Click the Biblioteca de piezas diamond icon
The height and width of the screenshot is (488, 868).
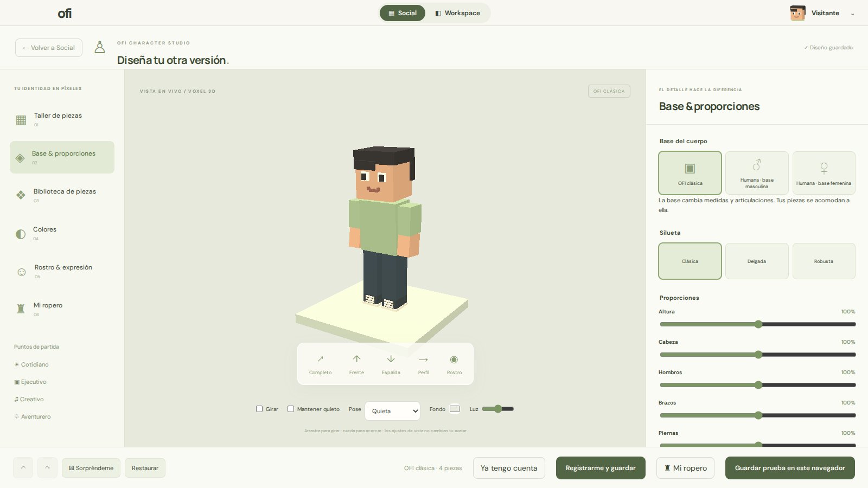tap(21, 195)
